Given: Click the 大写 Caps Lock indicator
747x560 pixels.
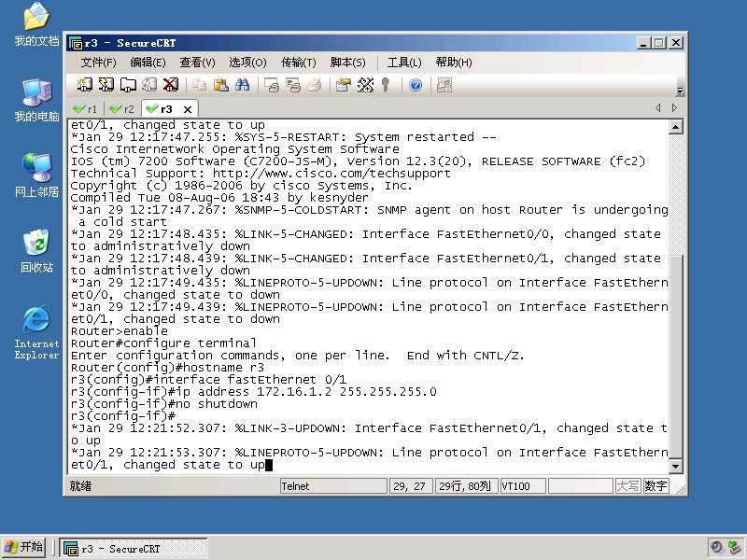Looking at the screenshot, I should pyautogui.click(x=627, y=486).
